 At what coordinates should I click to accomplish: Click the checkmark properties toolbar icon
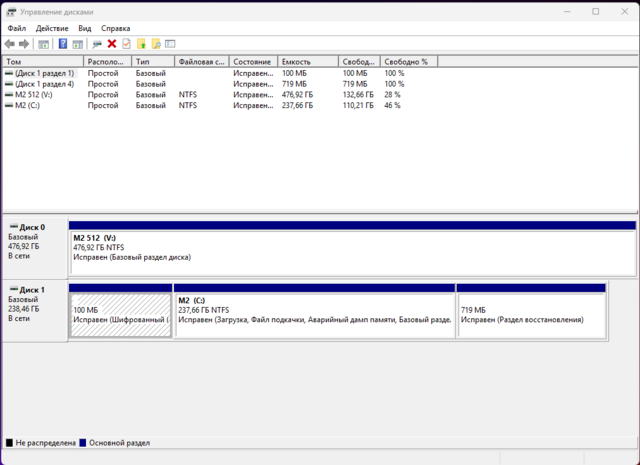pos(126,44)
